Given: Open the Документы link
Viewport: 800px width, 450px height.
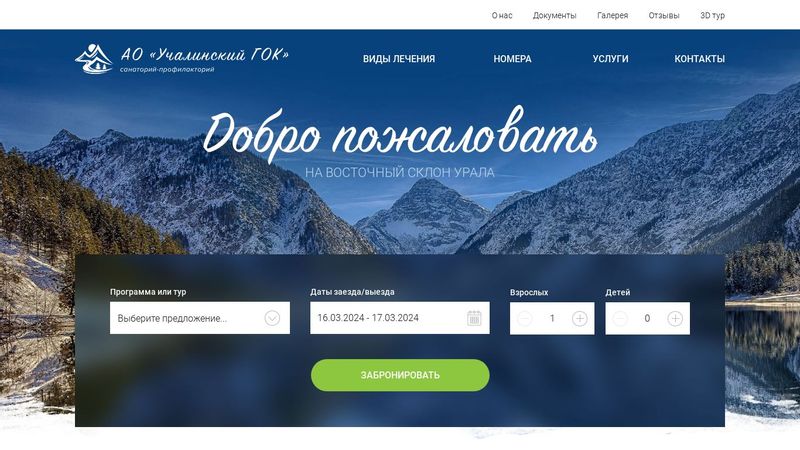Looking at the screenshot, I should point(555,15).
